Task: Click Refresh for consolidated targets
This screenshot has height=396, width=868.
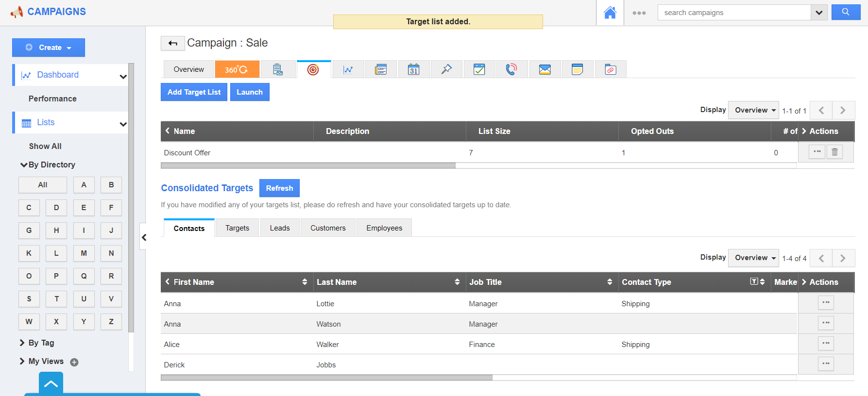Action: click(279, 188)
